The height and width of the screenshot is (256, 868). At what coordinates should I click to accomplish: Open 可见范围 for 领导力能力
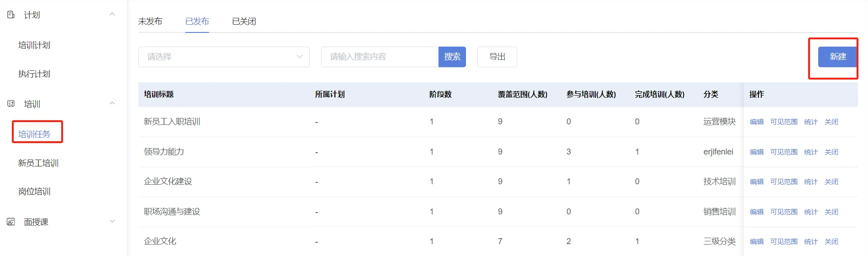coord(784,152)
